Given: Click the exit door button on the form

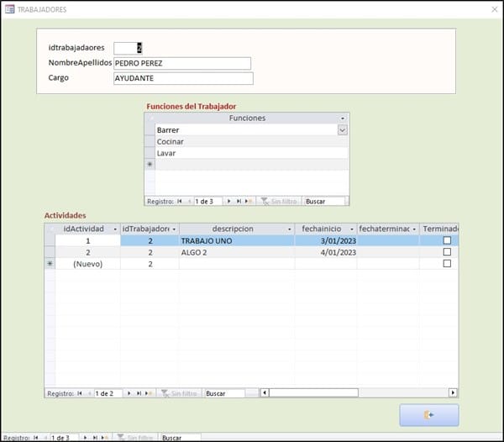Looking at the screenshot, I should [x=428, y=415].
